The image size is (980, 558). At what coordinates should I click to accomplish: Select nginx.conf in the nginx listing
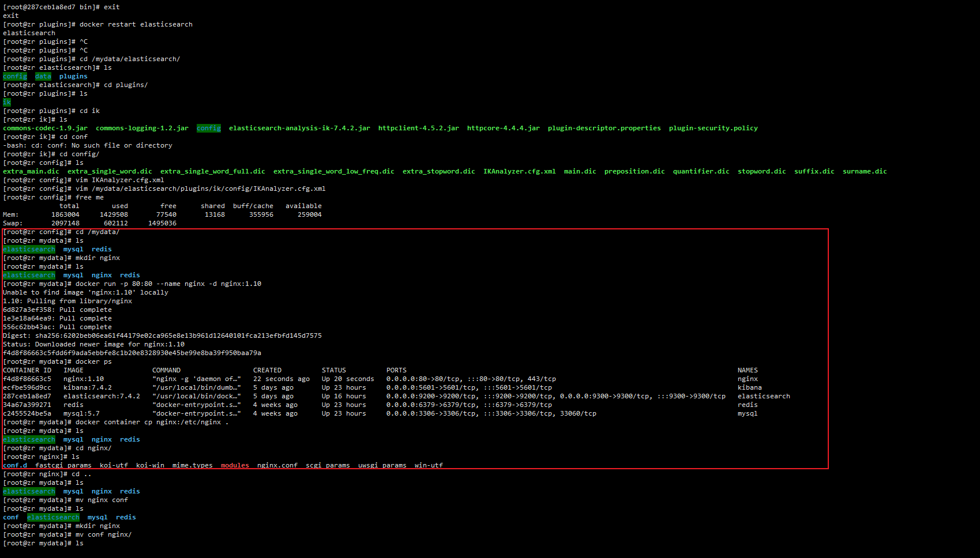point(277,465)
